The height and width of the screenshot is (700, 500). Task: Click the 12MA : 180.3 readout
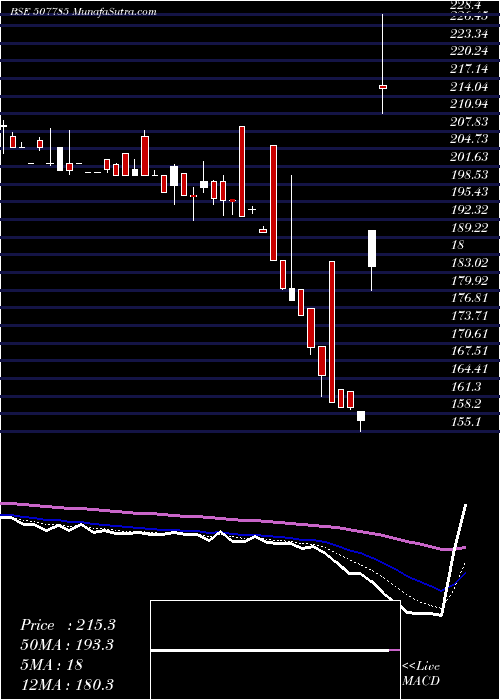point(67,684)
